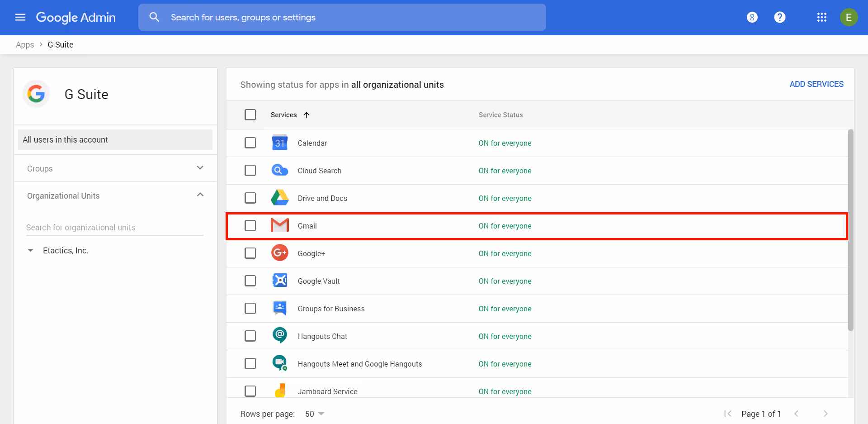Click the Hangouts Meet icon

click(x=280, y=363)
